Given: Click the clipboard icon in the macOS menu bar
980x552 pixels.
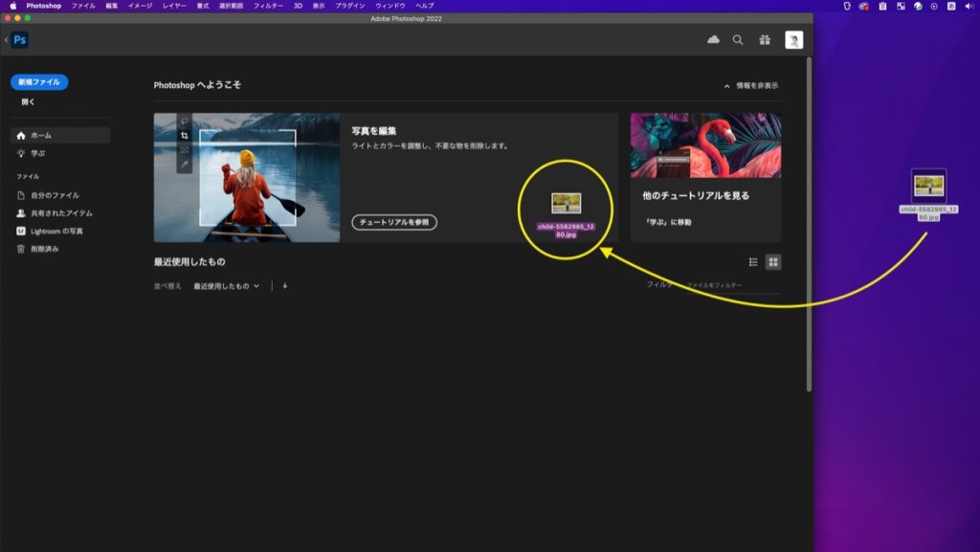Looking at the screenshot, I should coord(882,6).
